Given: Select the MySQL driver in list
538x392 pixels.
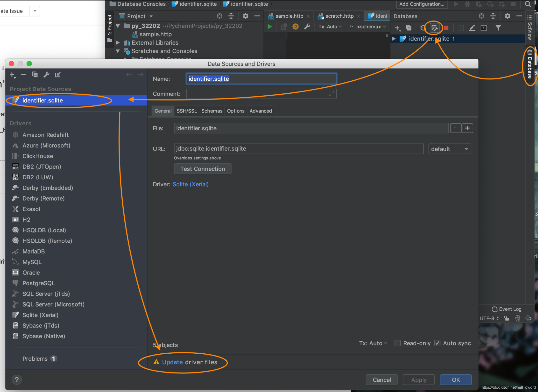Looking at the screenshot, I should pos(32,262).
